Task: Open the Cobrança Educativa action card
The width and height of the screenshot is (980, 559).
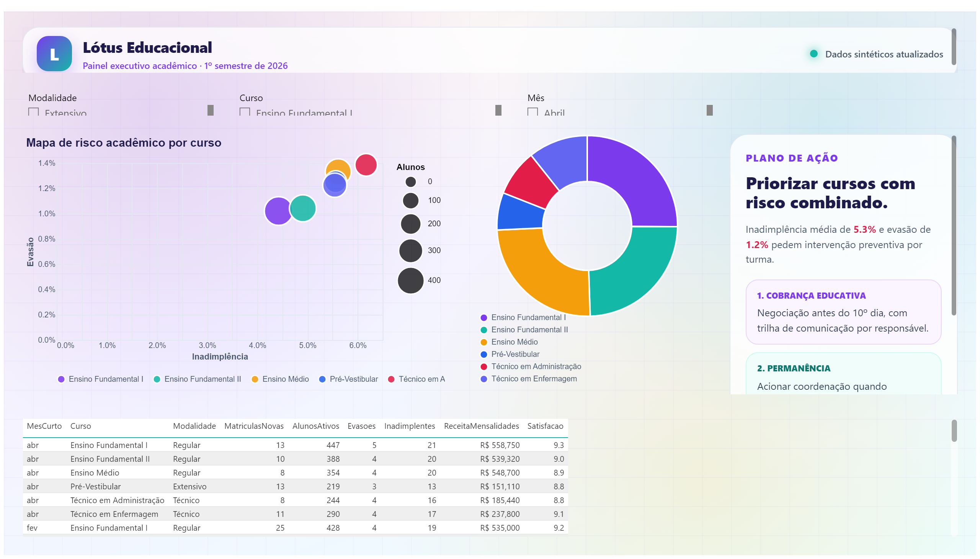Action: point(843,312)
